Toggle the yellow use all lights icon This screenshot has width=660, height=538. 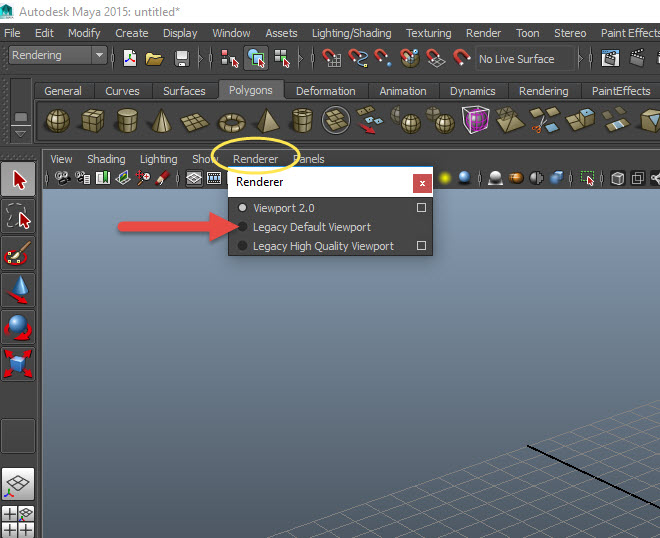click(444, 178)
